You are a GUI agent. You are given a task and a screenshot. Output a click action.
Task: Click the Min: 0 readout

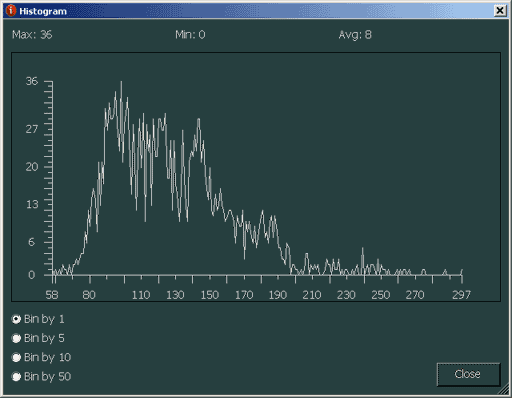(190, 35)
